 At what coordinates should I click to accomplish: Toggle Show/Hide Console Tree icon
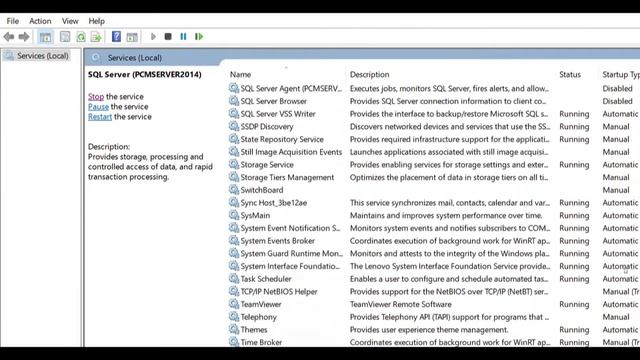pyautogui.click(x=45, y=37)
